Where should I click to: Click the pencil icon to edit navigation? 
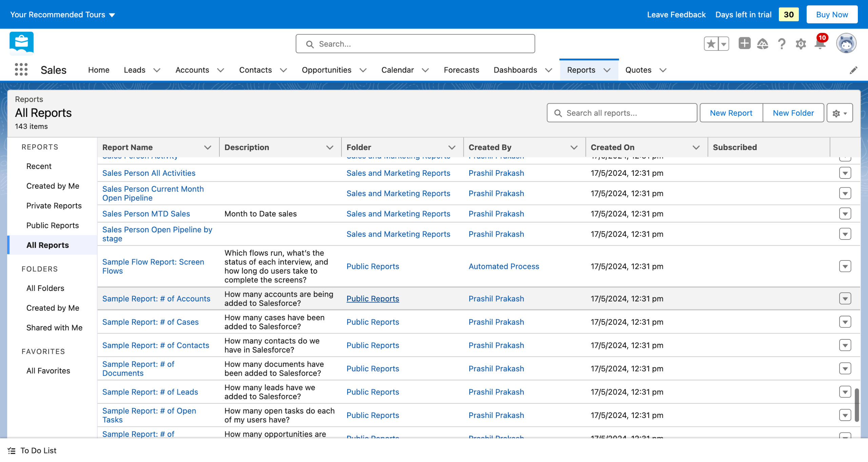coord(853,70)
